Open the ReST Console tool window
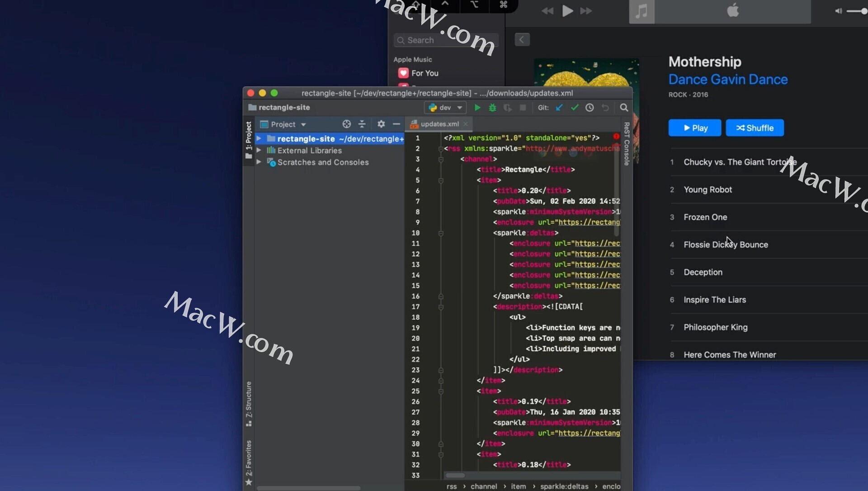 pyautogui.click(x=627, y=144)
